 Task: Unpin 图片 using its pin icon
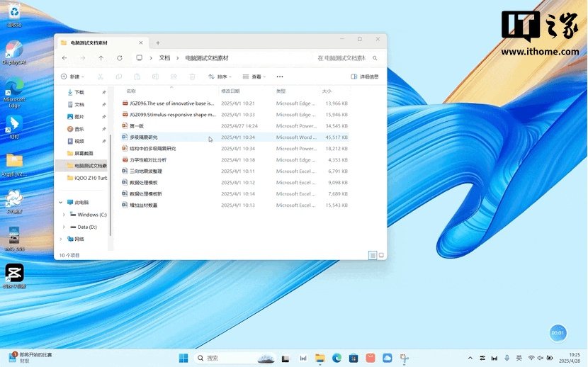point(104,117)
